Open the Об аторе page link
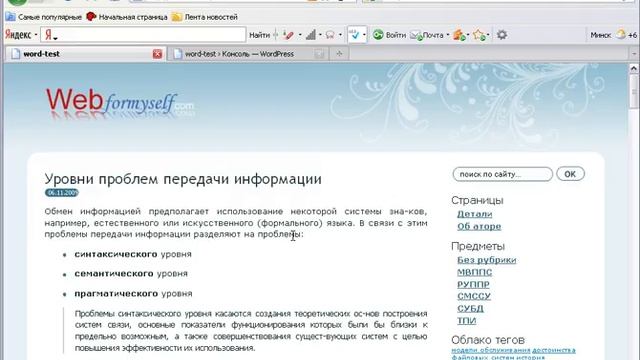The image size is (640, 360). point(479,227)
